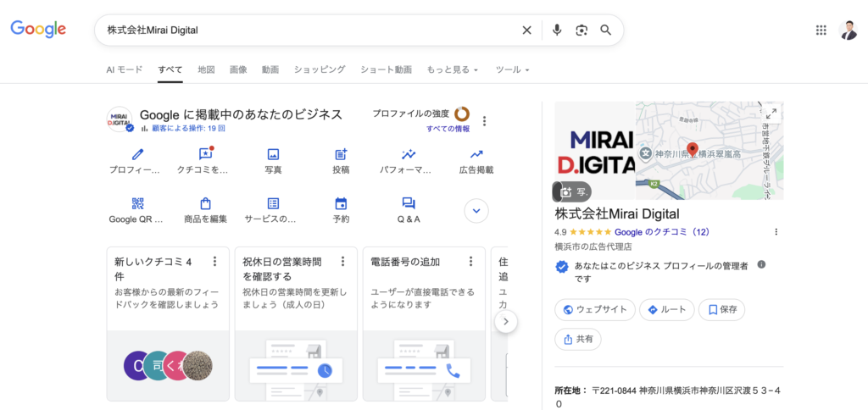Edit profile with the pencil icon
Screen dimensions: 868x410
pyautogui.click(x=137, y=154)
